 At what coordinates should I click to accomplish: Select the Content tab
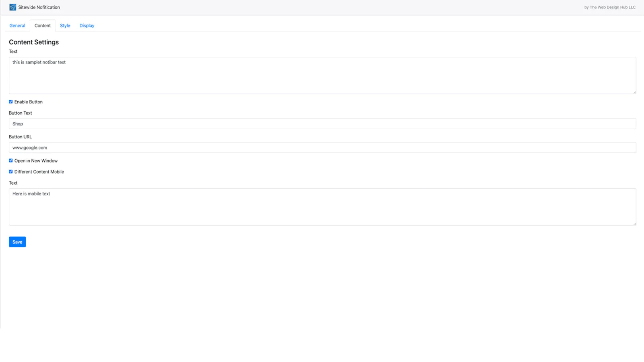(x=43, y=25)
